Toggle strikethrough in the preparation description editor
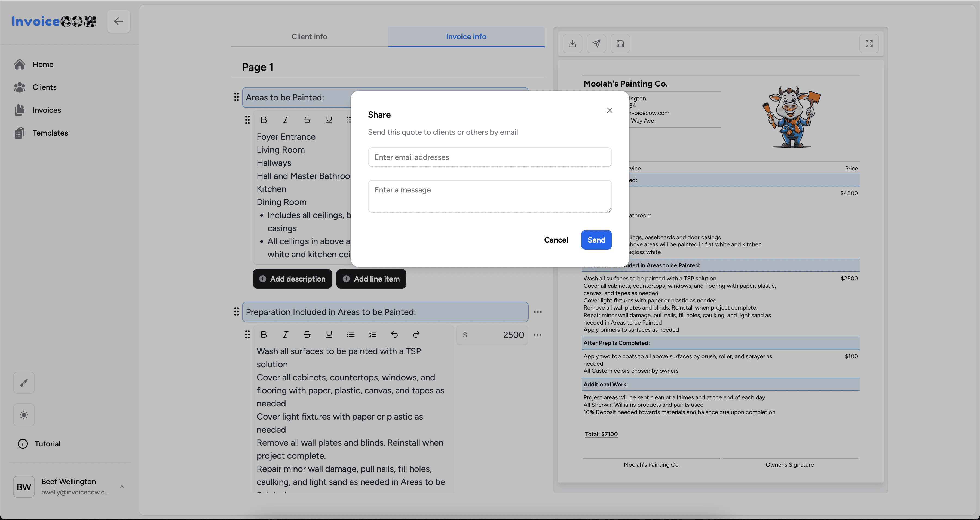Screen dimensions: 980x520 (x=307, y=334)
